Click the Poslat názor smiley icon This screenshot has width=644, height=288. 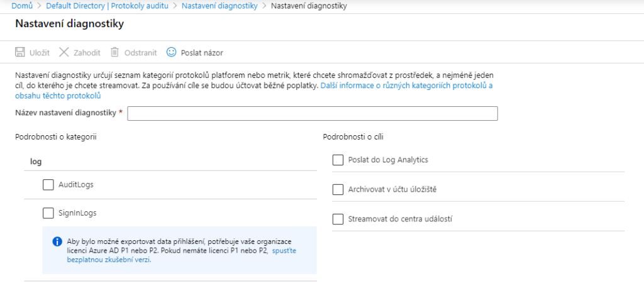pyautogui.click(x=171, y=52)
